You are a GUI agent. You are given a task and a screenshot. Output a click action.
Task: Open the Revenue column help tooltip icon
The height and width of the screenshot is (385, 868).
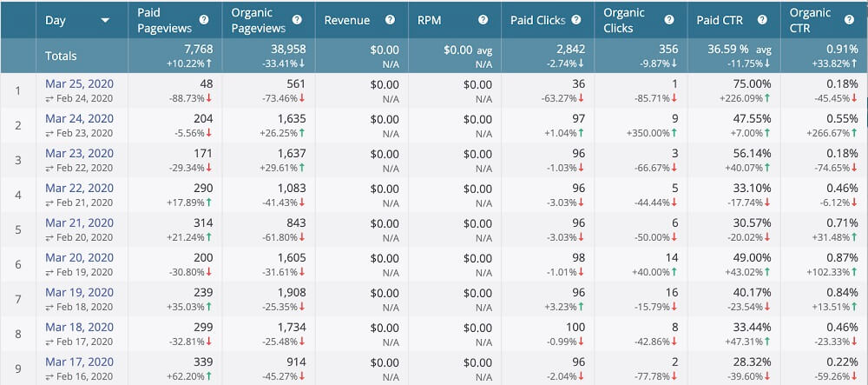pos(390,20)
